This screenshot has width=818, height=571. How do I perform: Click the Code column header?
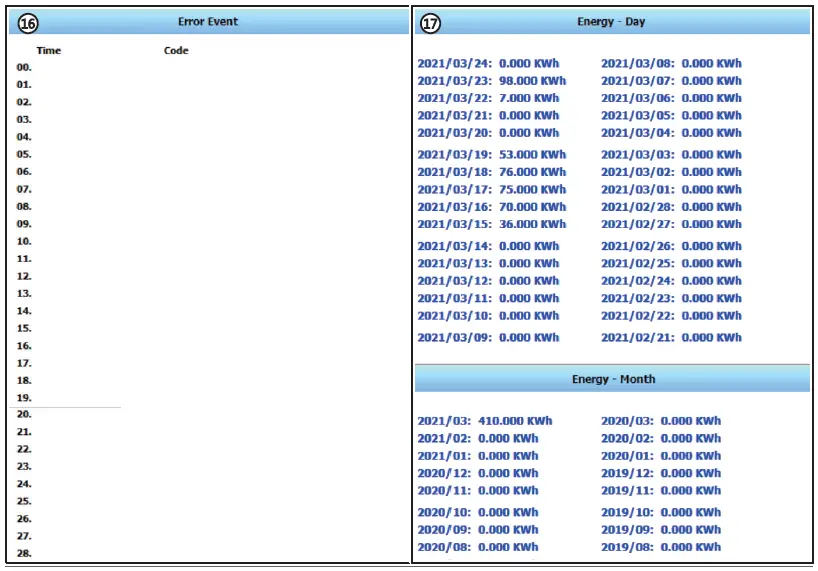(176, 51)
